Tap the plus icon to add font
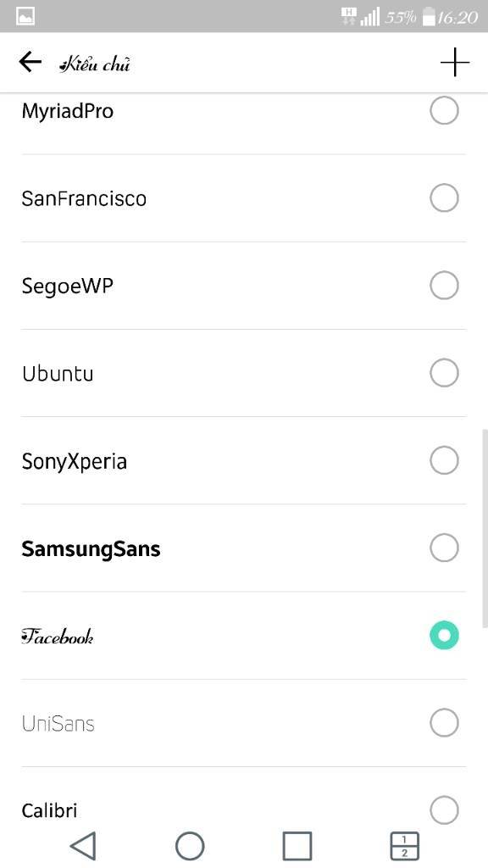 pyautogui.click(x=455, y=63)
